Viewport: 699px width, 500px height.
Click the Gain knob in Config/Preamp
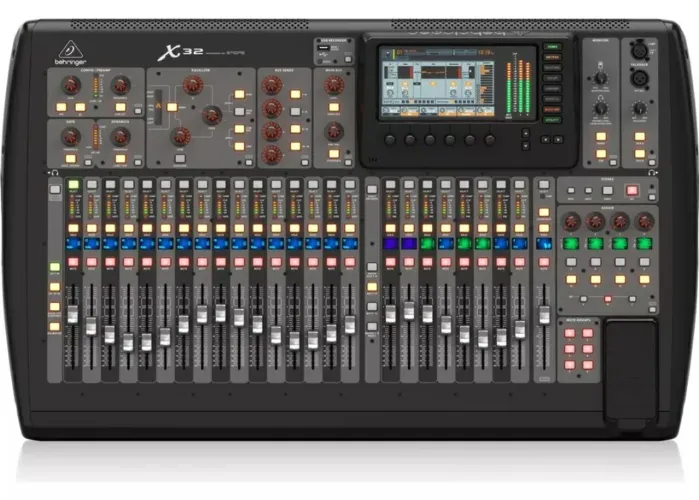(x=70, y=85)
